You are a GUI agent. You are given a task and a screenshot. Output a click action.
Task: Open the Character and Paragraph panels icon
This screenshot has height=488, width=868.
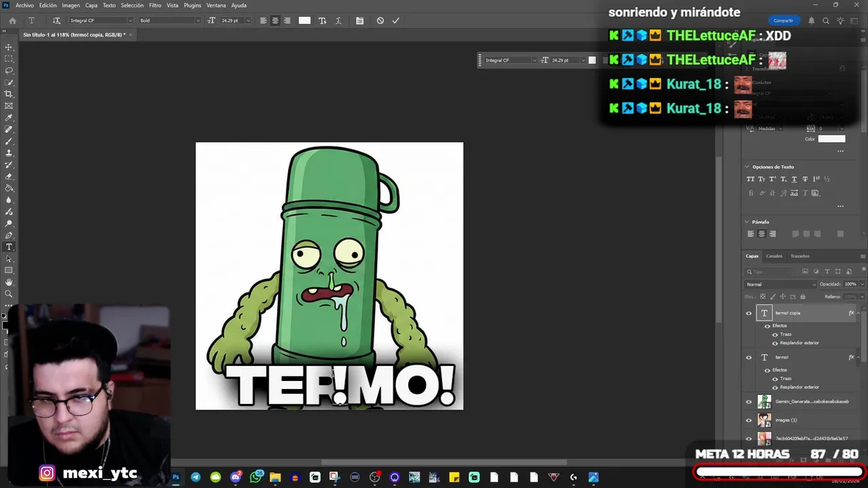pyautogui.click(x=359, y=20)
